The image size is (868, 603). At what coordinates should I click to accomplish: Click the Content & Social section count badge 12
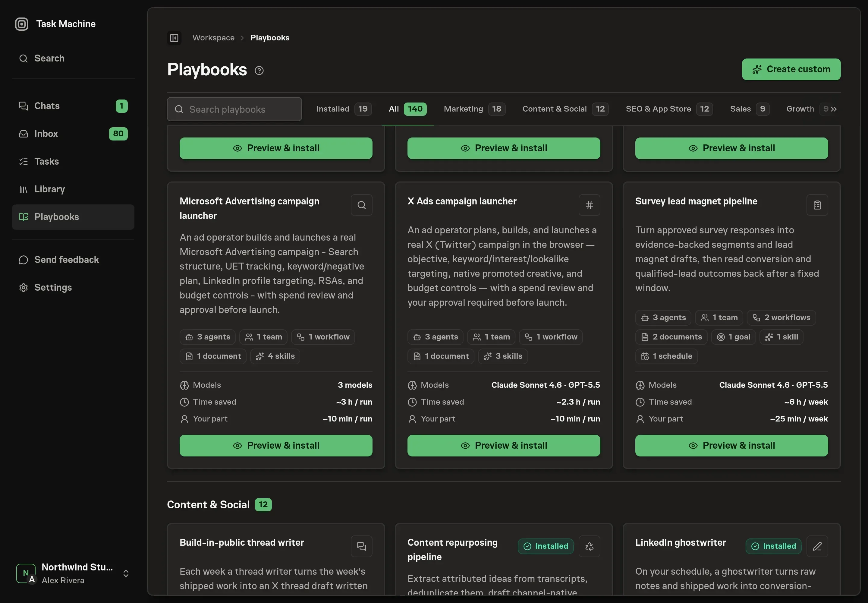(263, 505)
